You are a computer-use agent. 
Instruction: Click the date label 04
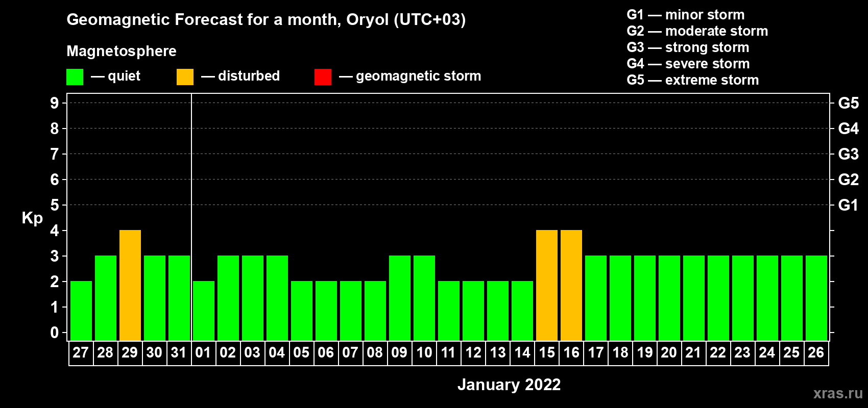[x=277, y=353]
